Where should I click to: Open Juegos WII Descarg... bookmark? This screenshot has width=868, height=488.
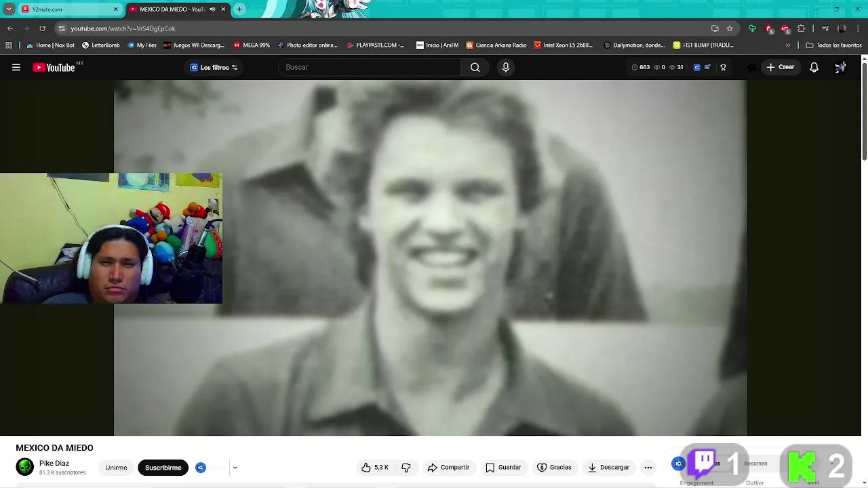[x=194, y=45]
